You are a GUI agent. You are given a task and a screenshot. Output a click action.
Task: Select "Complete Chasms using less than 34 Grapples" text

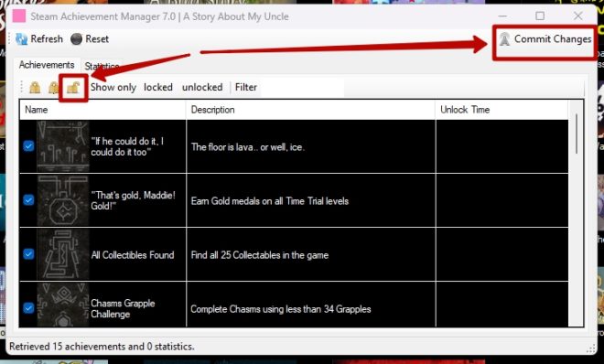coord(281,309)
